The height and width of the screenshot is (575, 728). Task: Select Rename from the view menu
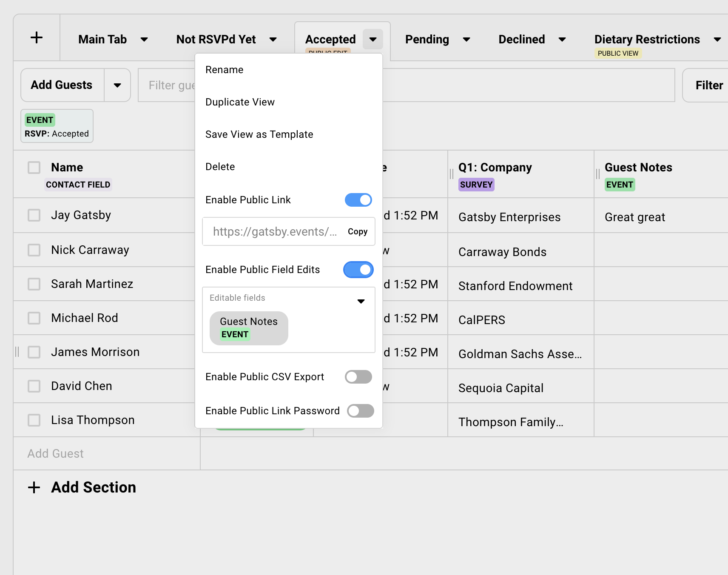click(x=225, y=69)
